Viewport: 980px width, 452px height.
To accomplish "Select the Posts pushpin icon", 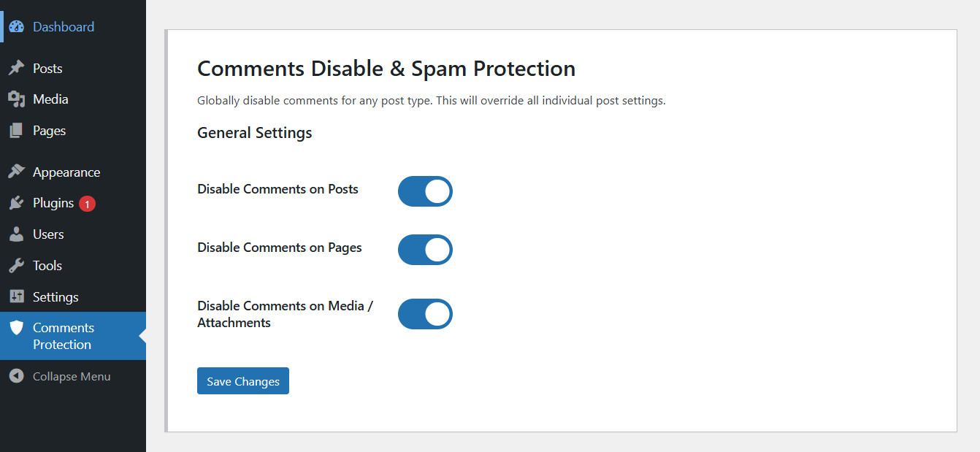I will (x=17, y=67).
